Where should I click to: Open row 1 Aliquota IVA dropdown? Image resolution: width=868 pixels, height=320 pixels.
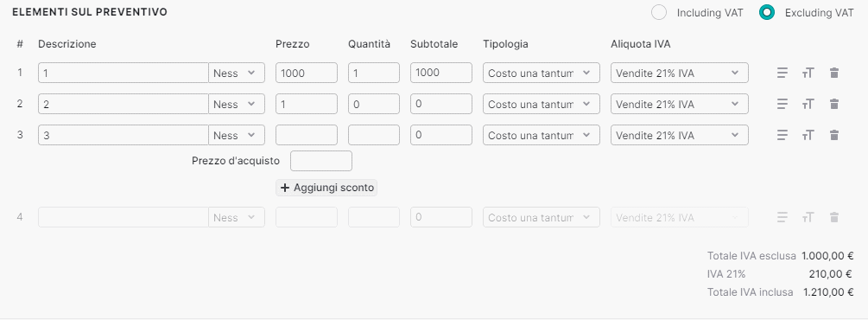679,73
